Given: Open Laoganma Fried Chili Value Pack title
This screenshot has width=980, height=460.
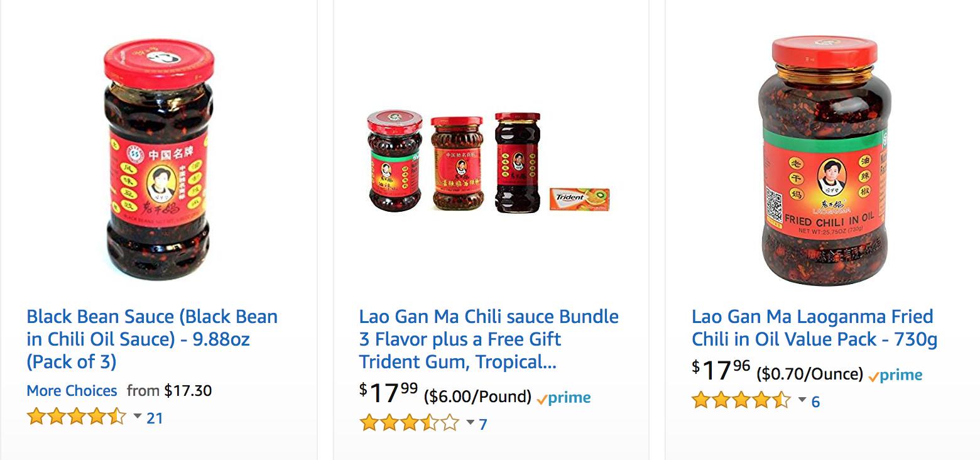Looking at the screenshot, I should point(815,327).
